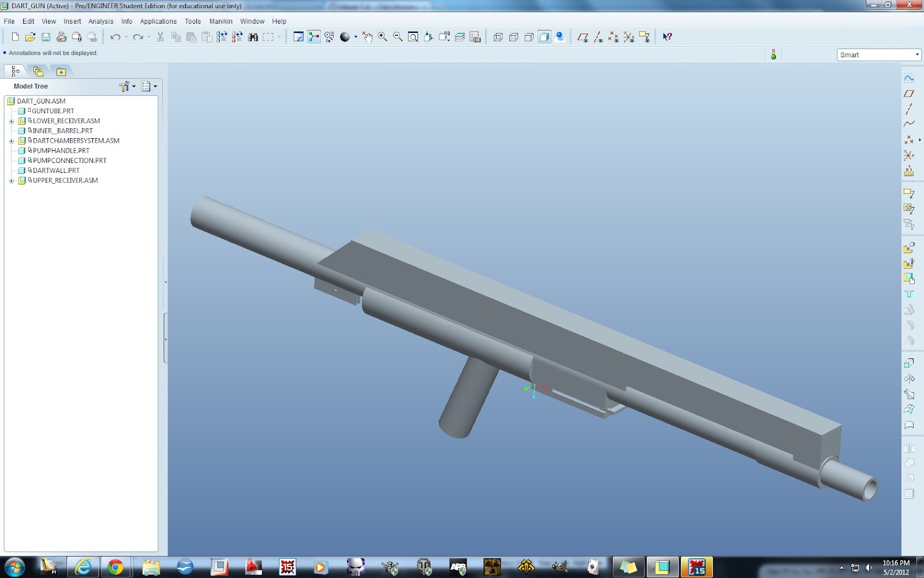Toggle datum axis display

click(x=598, y=36)
